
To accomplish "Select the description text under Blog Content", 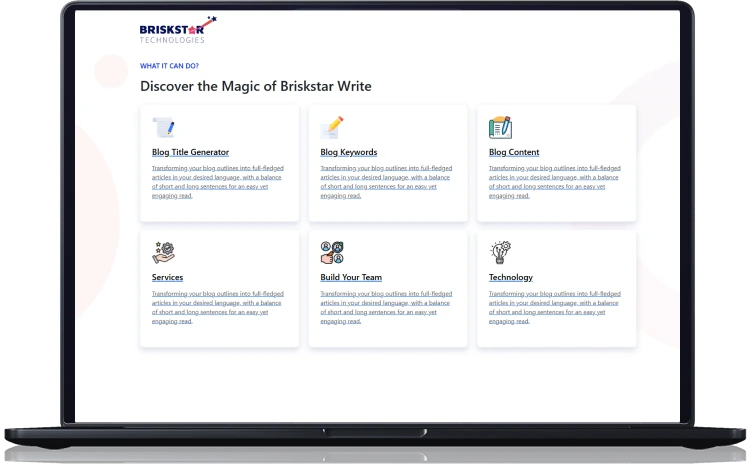I will (x=554, y=182).
